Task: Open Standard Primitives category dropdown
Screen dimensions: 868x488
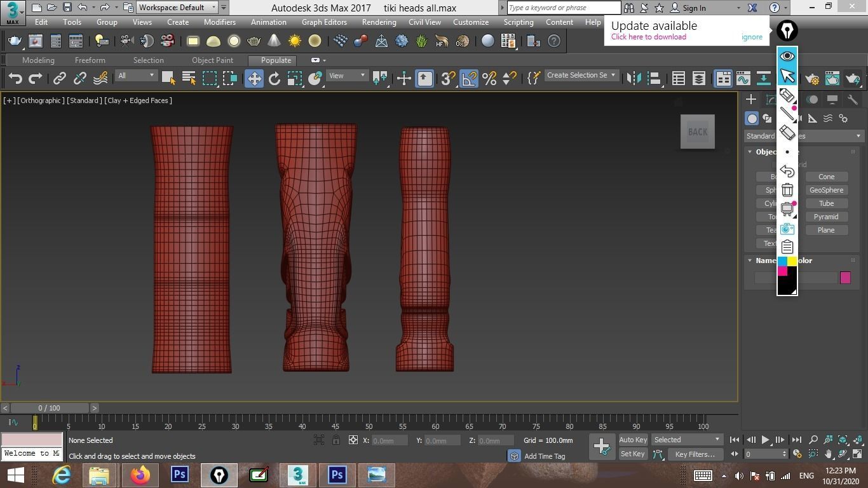Action: tap(804, 136)
